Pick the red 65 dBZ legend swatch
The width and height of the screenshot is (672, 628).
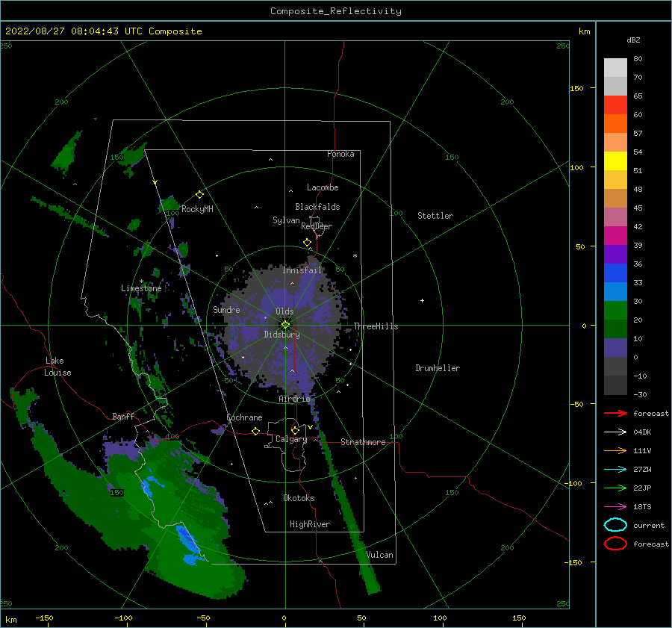[615, 105]
